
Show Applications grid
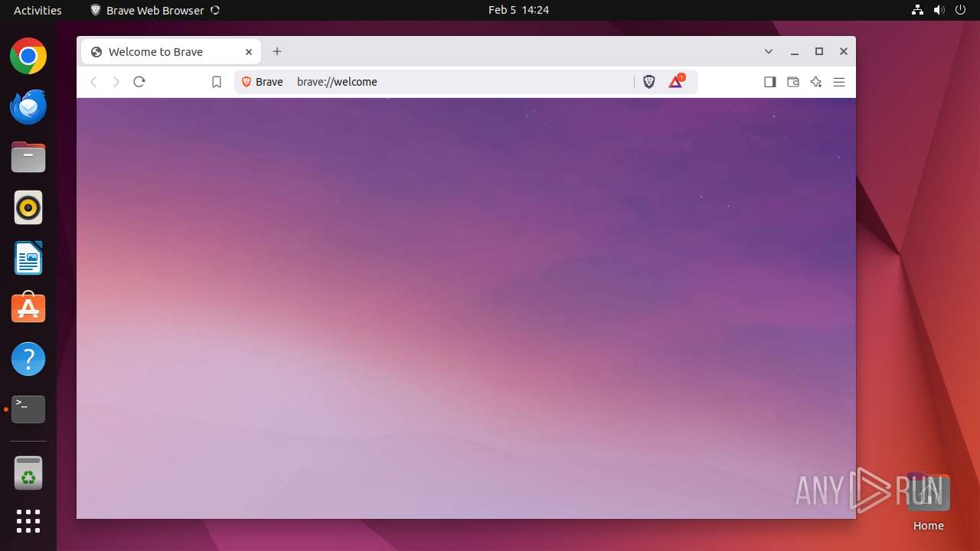(28, 521)
